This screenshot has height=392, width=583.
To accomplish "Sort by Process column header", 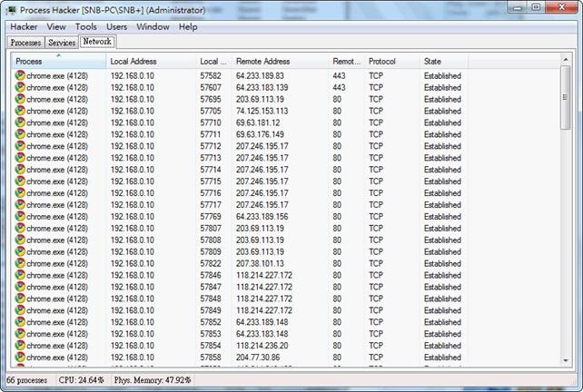I will click(59, 62).
